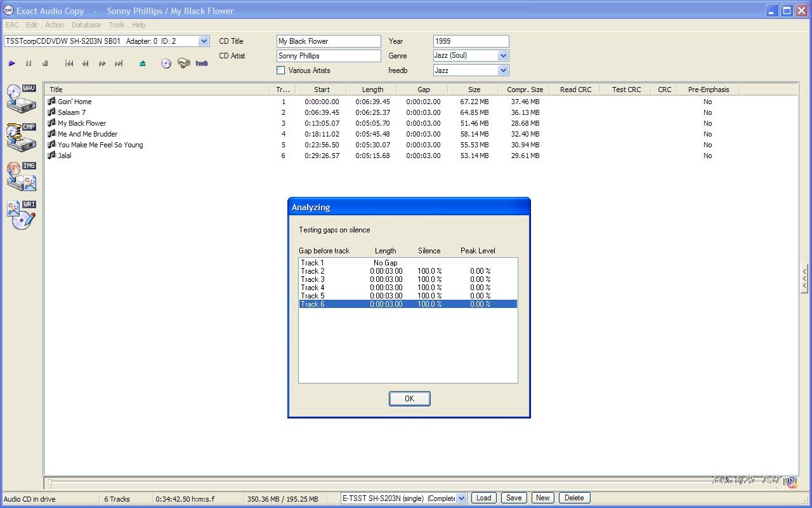Click the music note icon beside Jalal
The height and width of the screenshot is (508, 812).
(x=52, y=156)
